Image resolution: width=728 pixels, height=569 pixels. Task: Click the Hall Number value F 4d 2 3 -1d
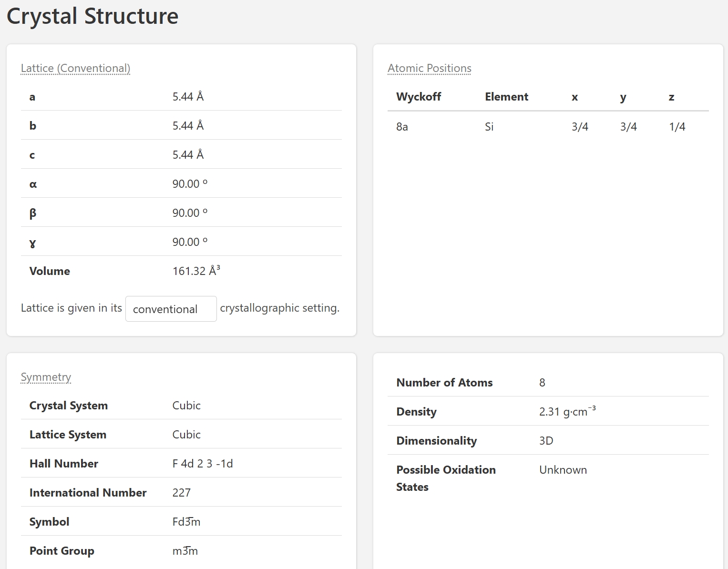(203, 464)
